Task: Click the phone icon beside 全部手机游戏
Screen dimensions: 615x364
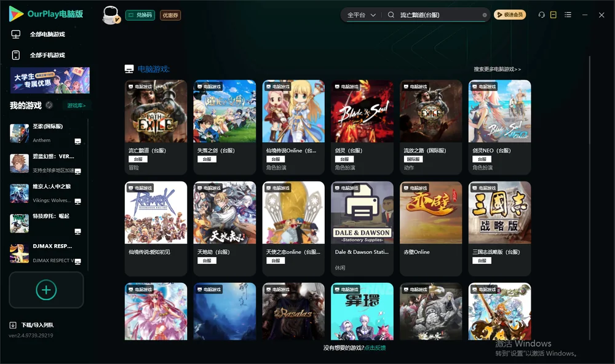Action: (x=16, y=55)
